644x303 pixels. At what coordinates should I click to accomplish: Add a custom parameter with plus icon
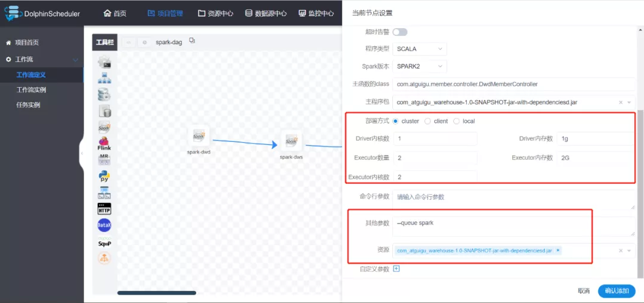[x=396, y=269]
